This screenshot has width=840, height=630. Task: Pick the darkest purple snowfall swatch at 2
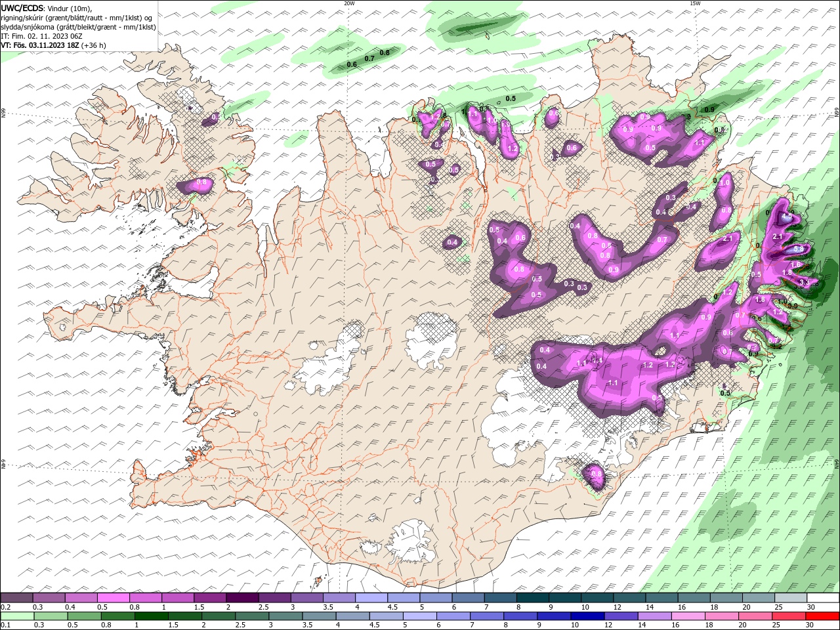(242, 598)
